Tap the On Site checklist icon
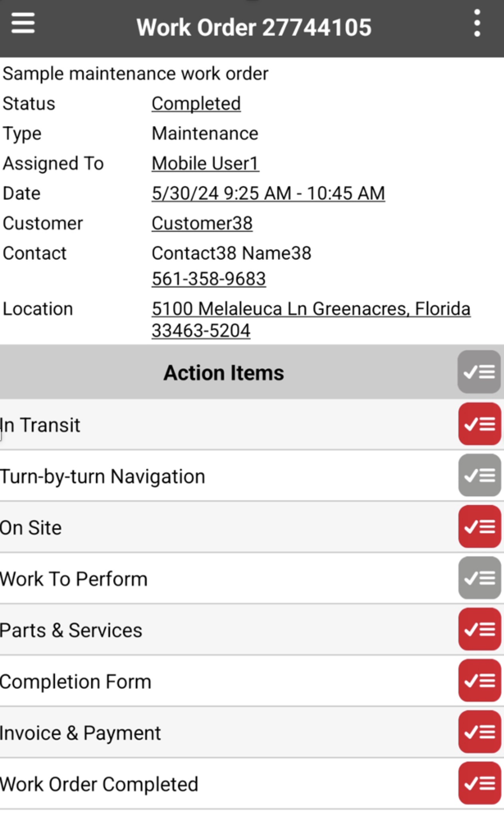The width and height of the screenshot is (504, 831). pos(479,527)
